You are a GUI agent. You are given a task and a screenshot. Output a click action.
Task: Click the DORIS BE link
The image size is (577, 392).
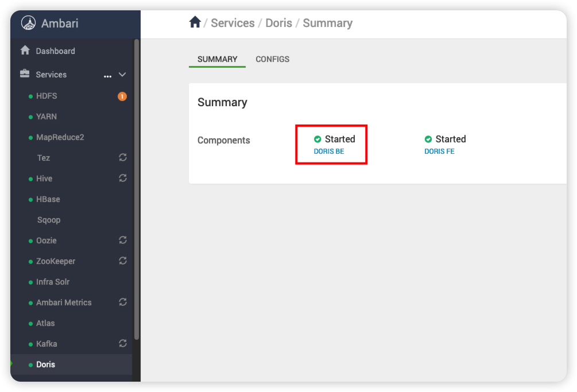(328, 151)
